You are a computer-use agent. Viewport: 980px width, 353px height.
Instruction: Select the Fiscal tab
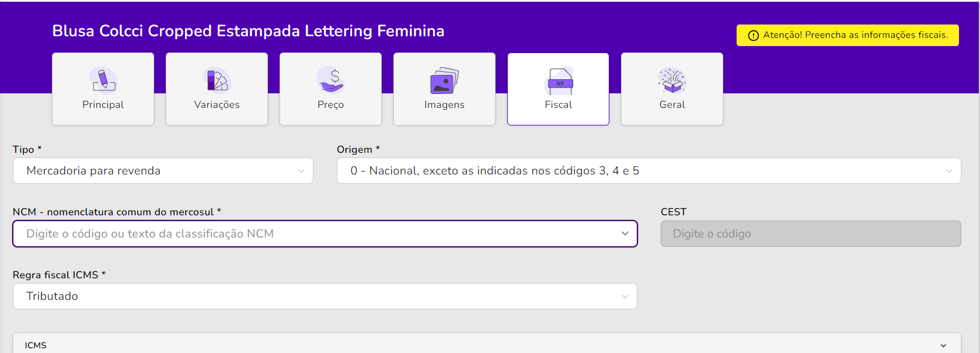[x=559, y=89]
